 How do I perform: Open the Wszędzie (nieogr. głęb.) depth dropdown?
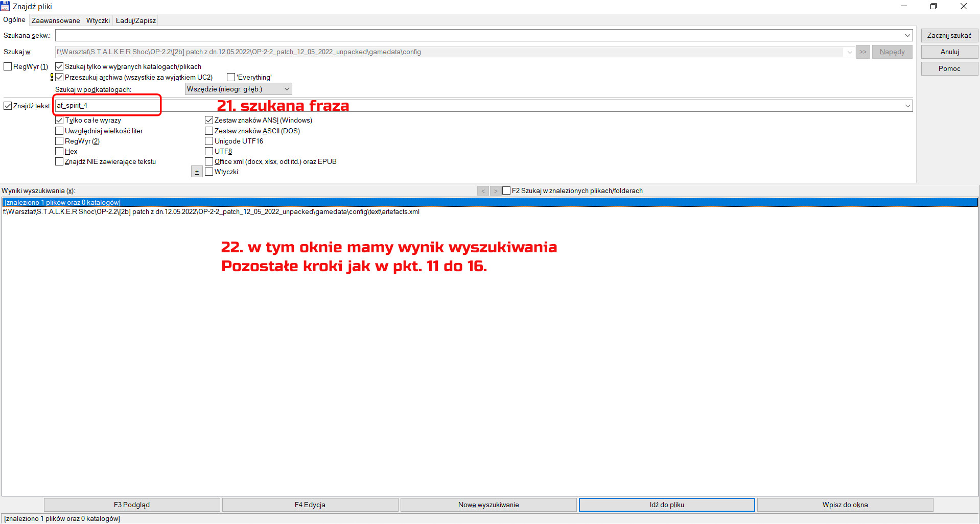[x=238, y=89]
